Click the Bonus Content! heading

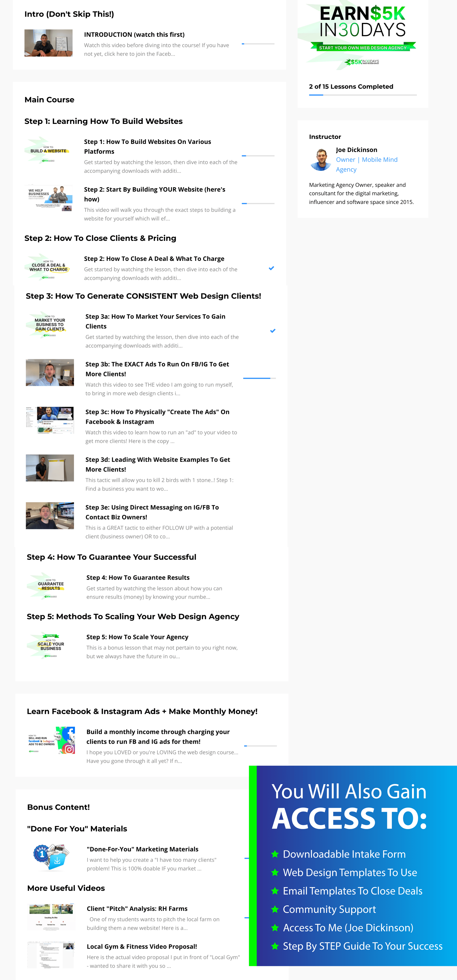coord(58,807)
